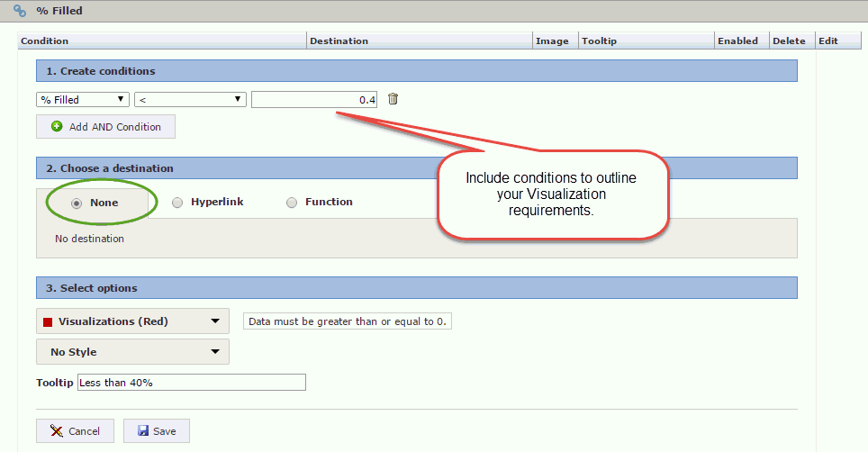Click the trash icon to delete condition

(x=393, y=99)
